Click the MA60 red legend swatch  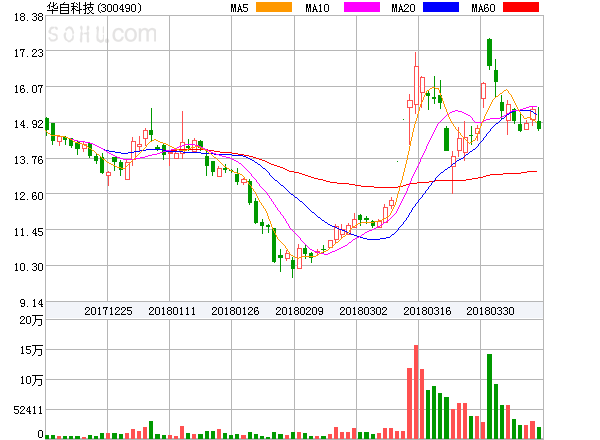click(x=521, y=7)
